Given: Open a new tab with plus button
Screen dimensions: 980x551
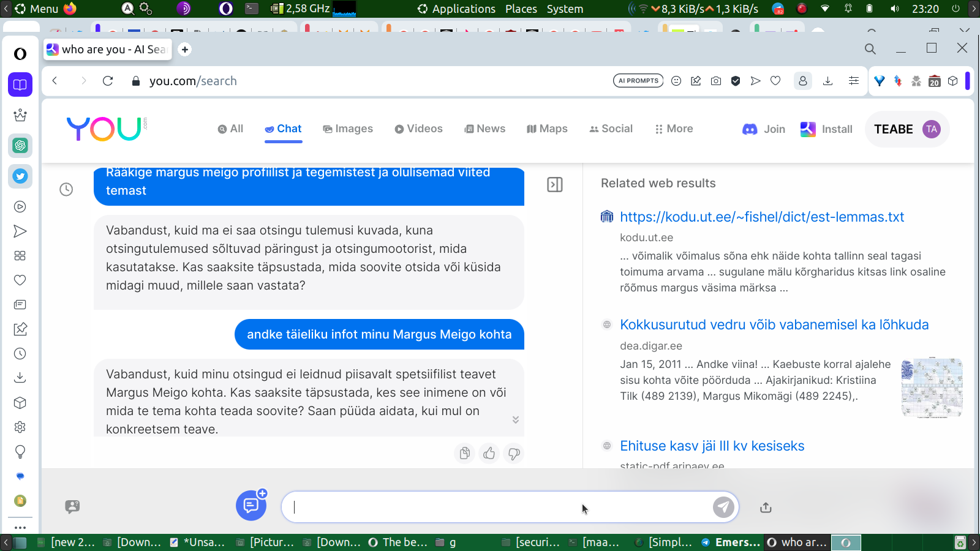Looking at the screenshot, I should point(185,50).
